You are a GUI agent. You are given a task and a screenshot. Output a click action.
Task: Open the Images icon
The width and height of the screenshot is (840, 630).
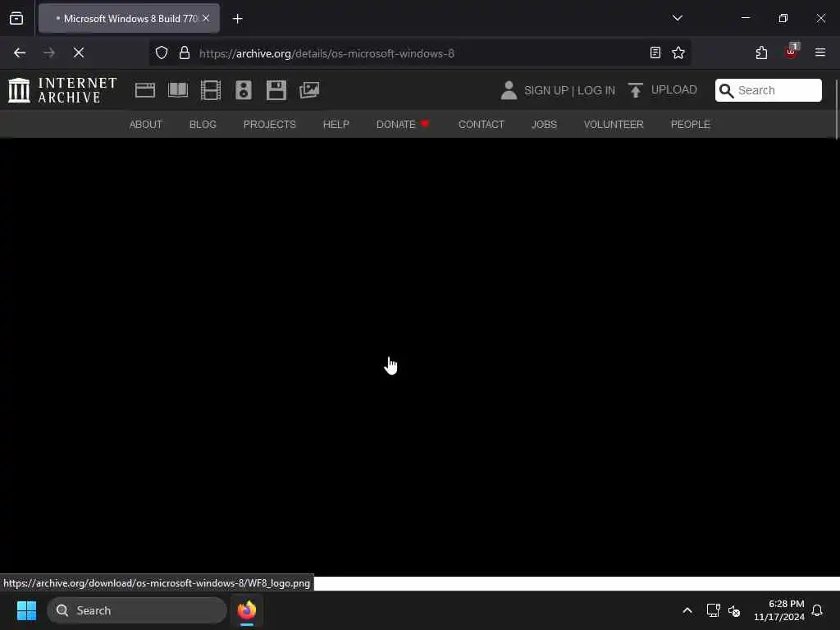pos(309,90)
